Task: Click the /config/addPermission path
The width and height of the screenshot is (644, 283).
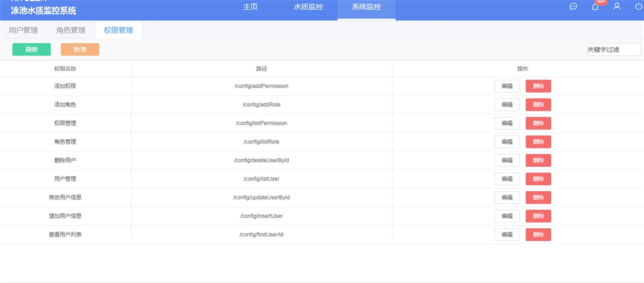Action: 261,86
